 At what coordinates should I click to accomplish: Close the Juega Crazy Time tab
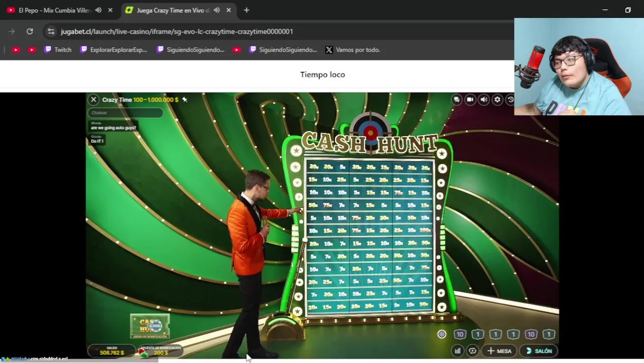pos(229,10)
